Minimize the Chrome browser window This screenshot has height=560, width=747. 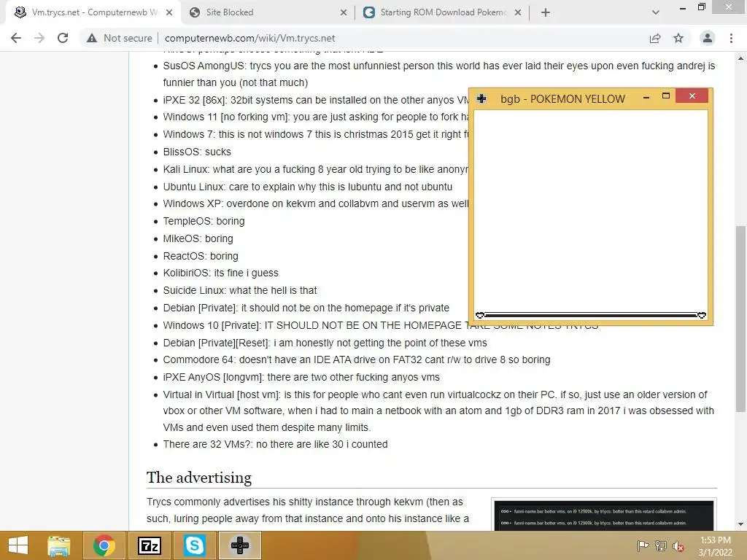(x=682, y=7)
